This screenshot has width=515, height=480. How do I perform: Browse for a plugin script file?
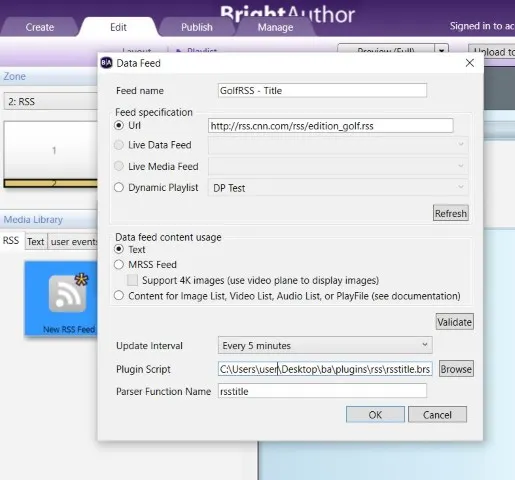(456, 369)
